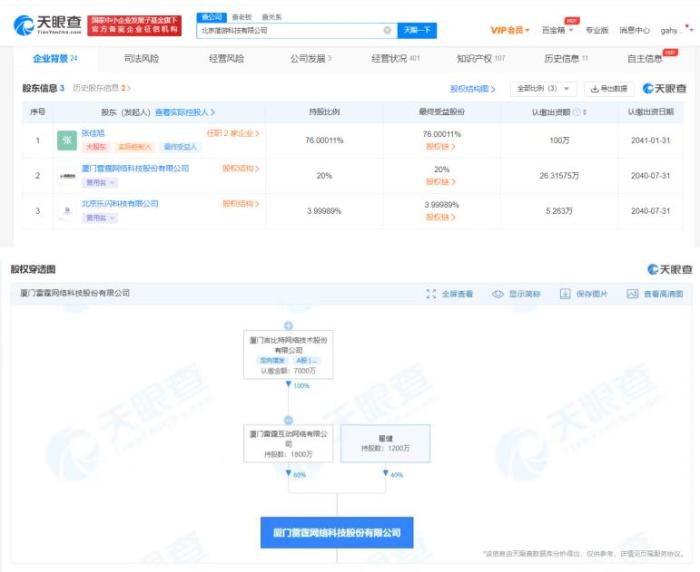This screenshot has width=700, height=572.
Task: Select the 厦门吉比特网络技术股份有限公司 chart node
Action: point(288,355)
